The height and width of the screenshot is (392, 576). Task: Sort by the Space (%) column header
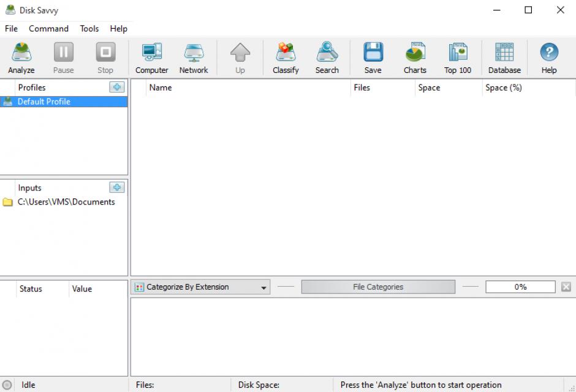point(528,88)
